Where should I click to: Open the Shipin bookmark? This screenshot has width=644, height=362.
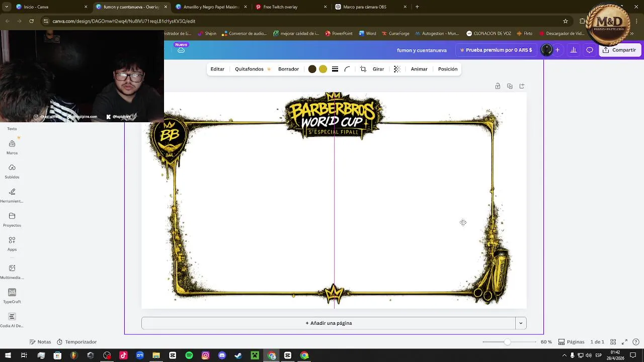[207, 34]
